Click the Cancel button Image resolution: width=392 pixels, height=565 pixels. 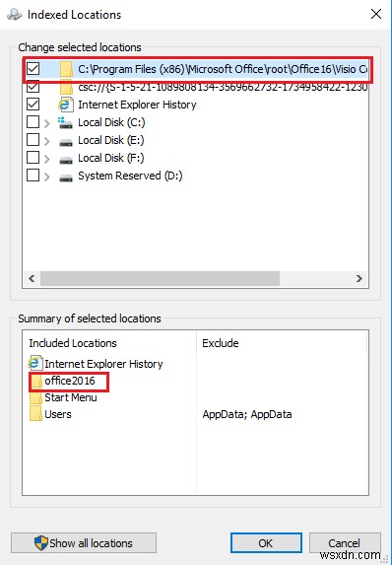point(345,542)
